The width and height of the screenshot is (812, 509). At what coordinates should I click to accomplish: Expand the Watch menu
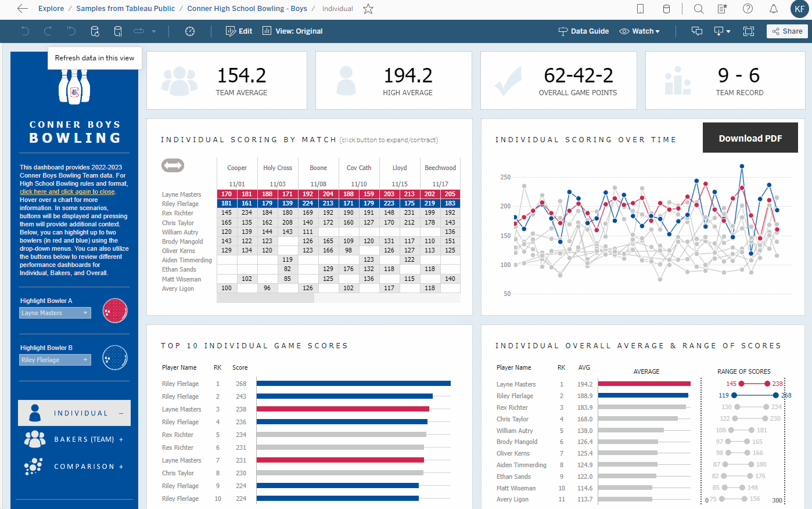639,31
